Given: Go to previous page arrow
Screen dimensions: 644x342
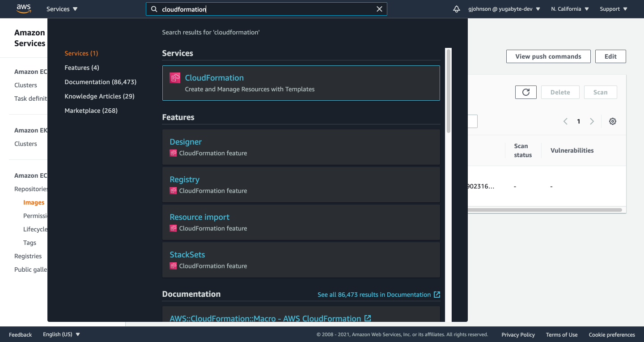Looking at the screenshot, I should [x=565, y=121].
